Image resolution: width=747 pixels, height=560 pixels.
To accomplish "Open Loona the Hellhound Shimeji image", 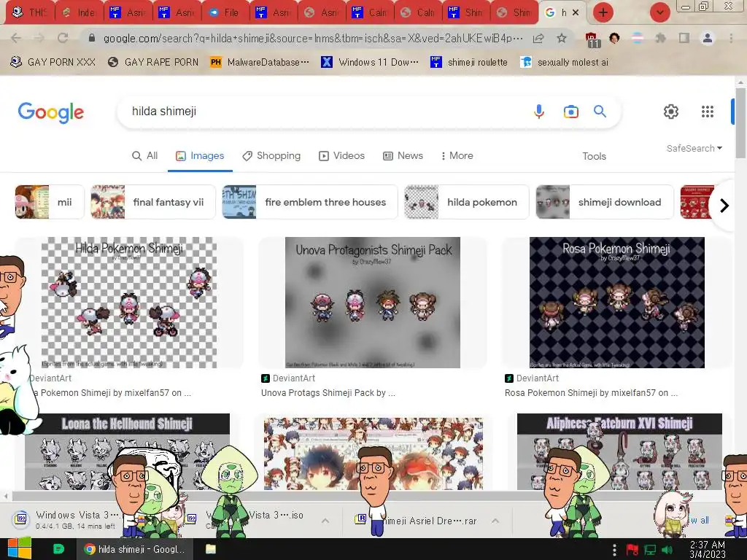I will pos(127,451).
